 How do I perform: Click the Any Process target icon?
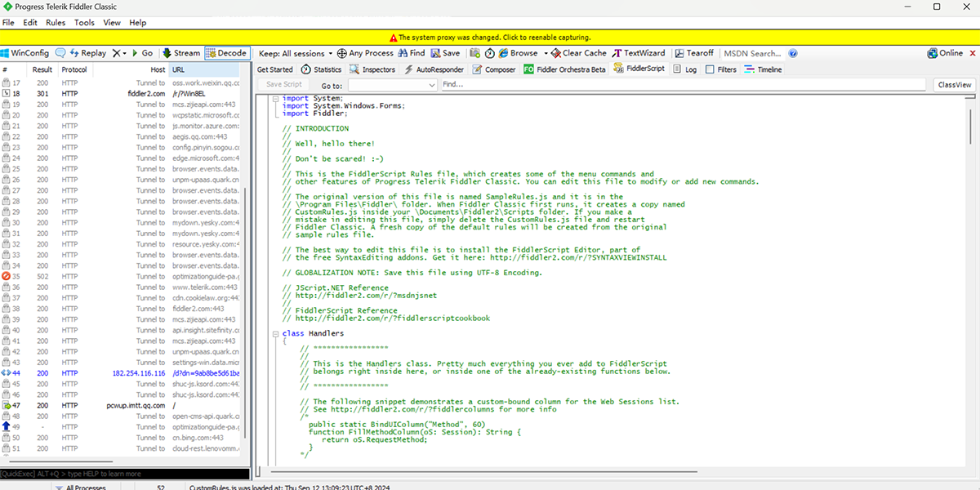365,53
